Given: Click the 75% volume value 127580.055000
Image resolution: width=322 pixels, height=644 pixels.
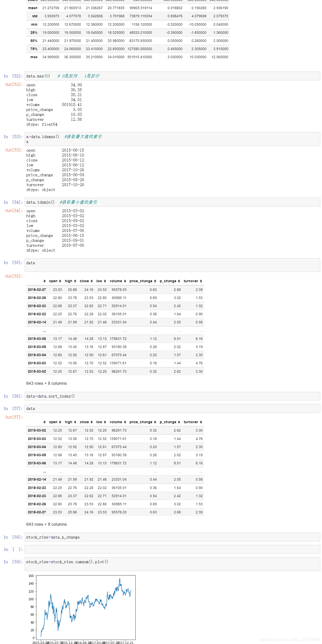Looking at the screenshot, I should point(140,49).
